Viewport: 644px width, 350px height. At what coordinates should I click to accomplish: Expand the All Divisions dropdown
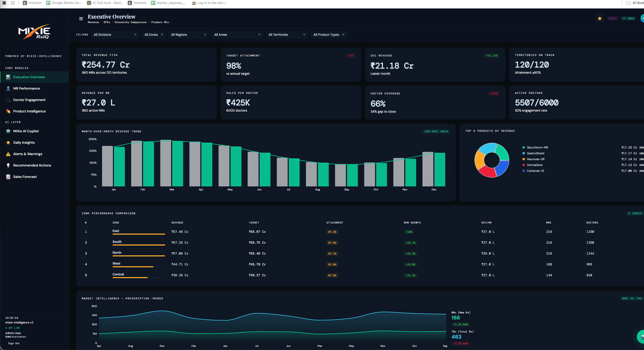tap(115, 35)
